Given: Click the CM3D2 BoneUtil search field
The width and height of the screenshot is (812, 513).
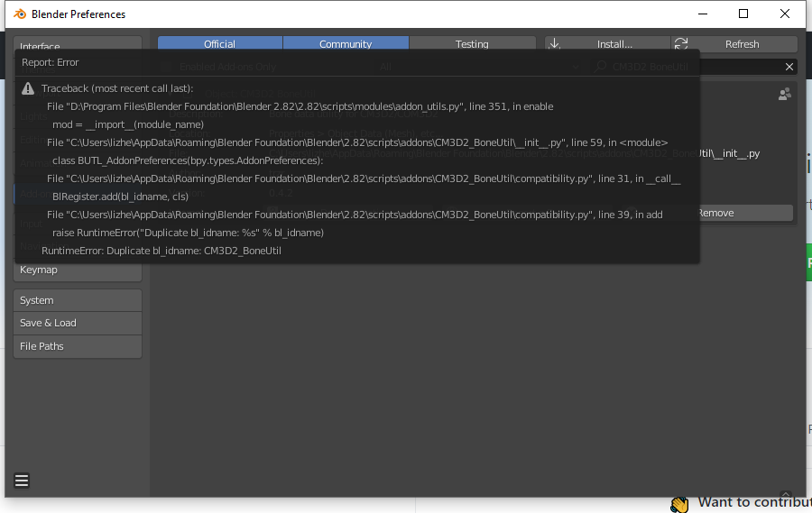Looking at the screenshot, I should click(x=694, y=67).
